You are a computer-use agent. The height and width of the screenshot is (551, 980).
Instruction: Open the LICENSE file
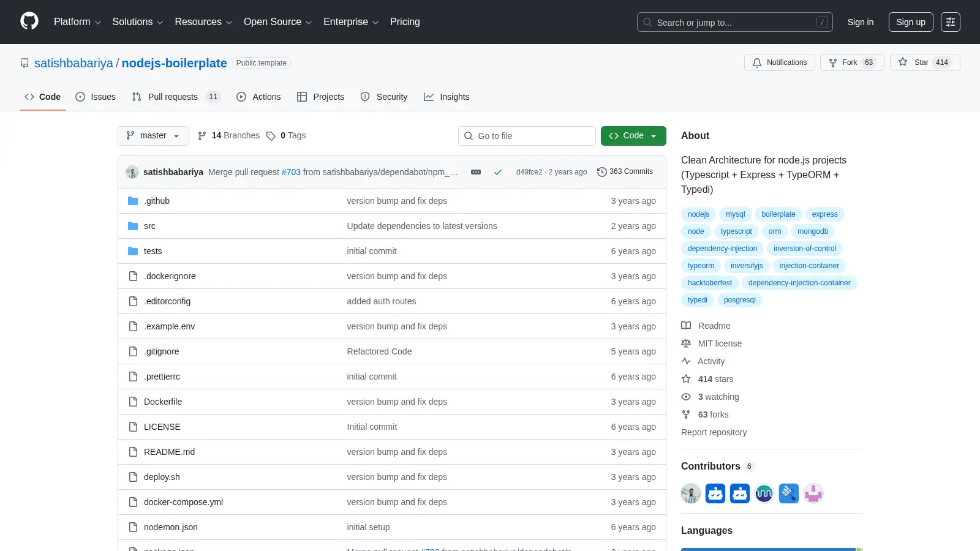(162, 427)
